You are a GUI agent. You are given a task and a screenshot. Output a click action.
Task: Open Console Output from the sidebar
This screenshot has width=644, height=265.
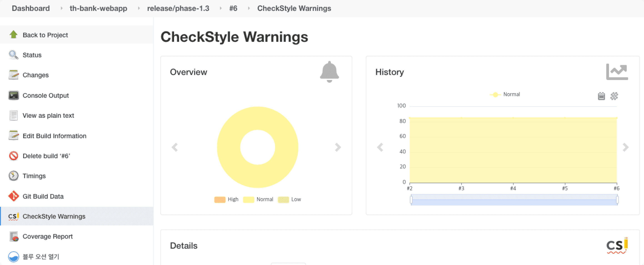coord(45,95)
